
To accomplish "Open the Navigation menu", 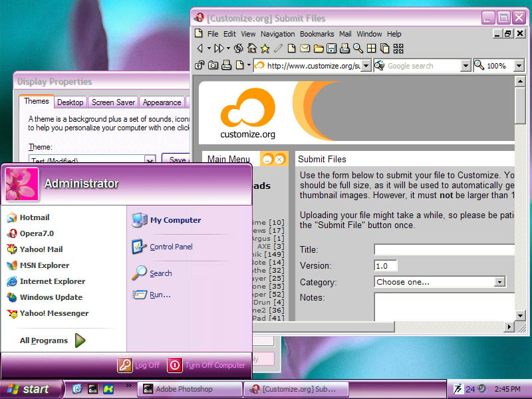I will point(277,34).
